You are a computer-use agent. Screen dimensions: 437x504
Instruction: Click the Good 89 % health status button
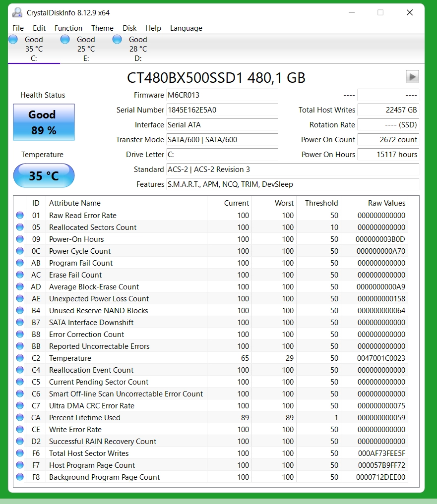[44, 122]
